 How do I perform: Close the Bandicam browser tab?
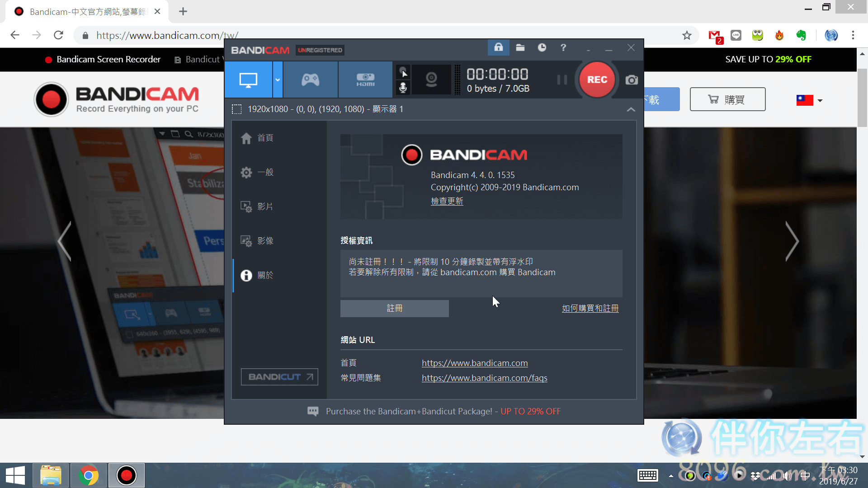click(157, 12)
